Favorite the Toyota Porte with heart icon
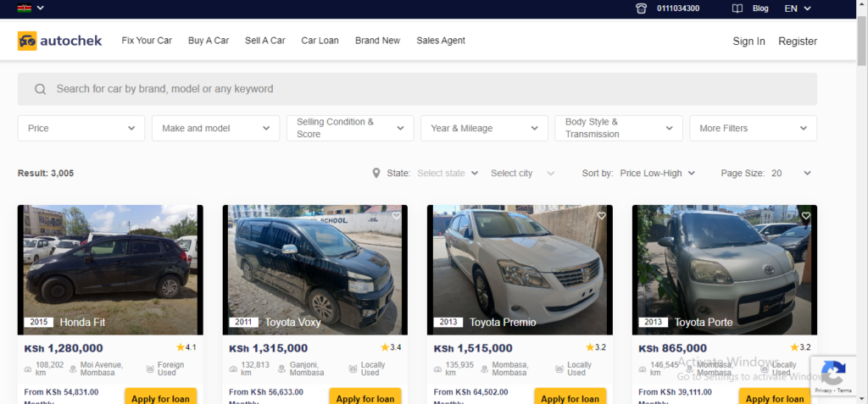The image size is (868, 404). pos(806,216)
